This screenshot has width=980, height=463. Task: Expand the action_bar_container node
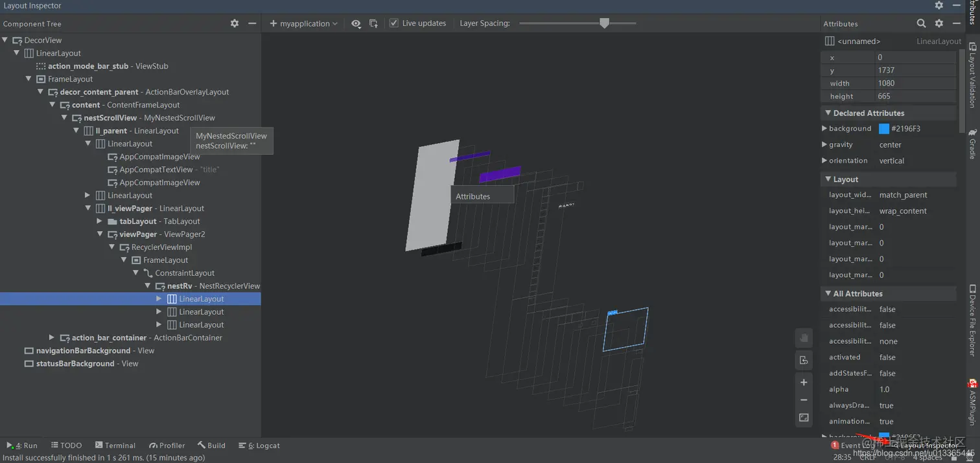(52, 338)
